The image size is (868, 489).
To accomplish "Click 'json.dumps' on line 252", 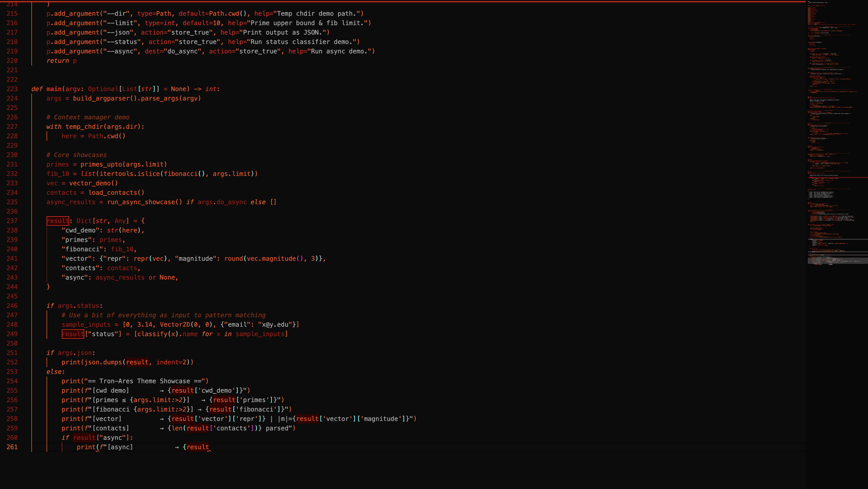I will coord(103,362).
